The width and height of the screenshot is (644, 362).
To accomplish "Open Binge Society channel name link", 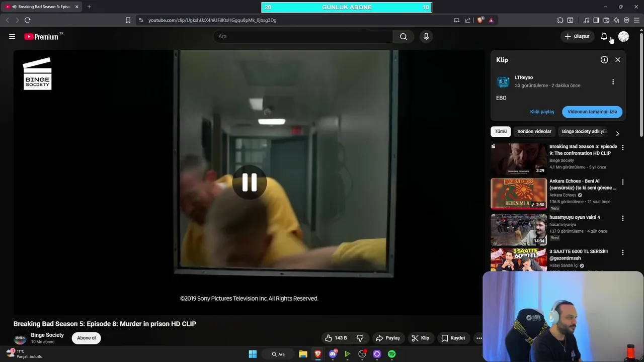I will (x=47, y=335).
